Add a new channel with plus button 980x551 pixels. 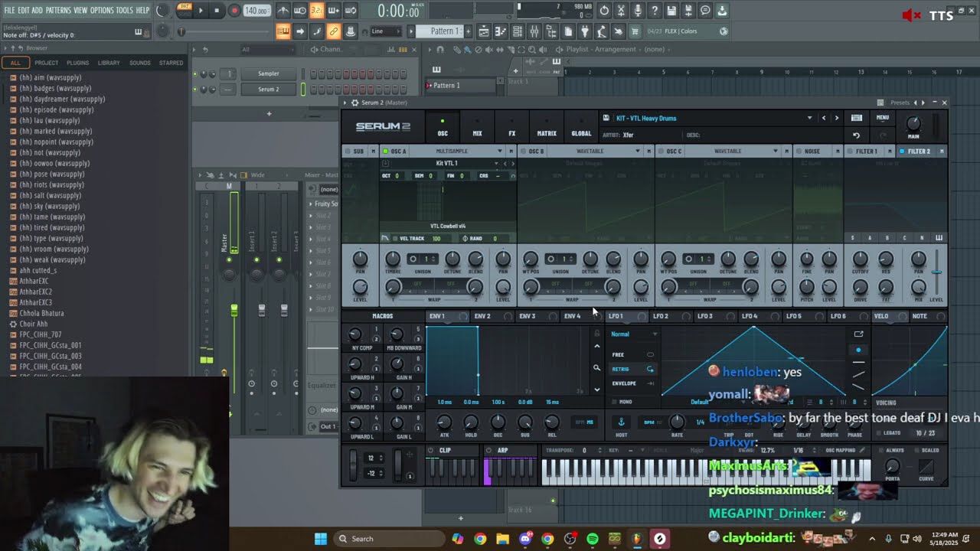269,114
